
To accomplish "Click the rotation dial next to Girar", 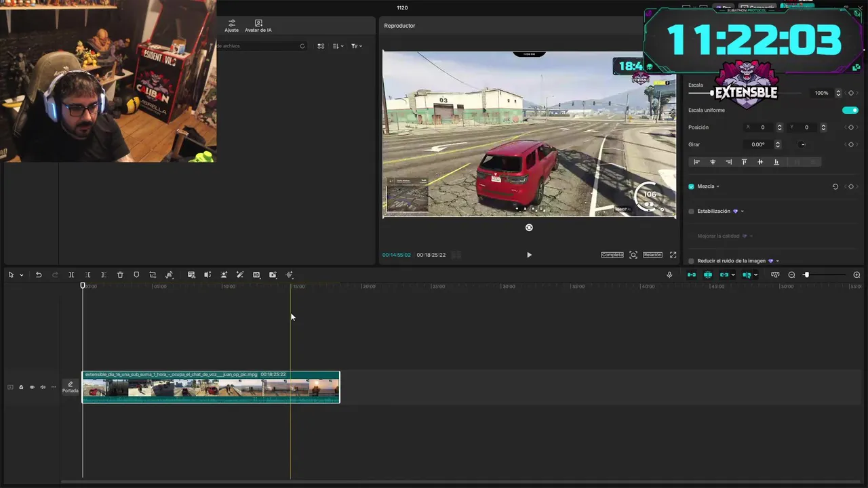I will (x=803, y=144).
